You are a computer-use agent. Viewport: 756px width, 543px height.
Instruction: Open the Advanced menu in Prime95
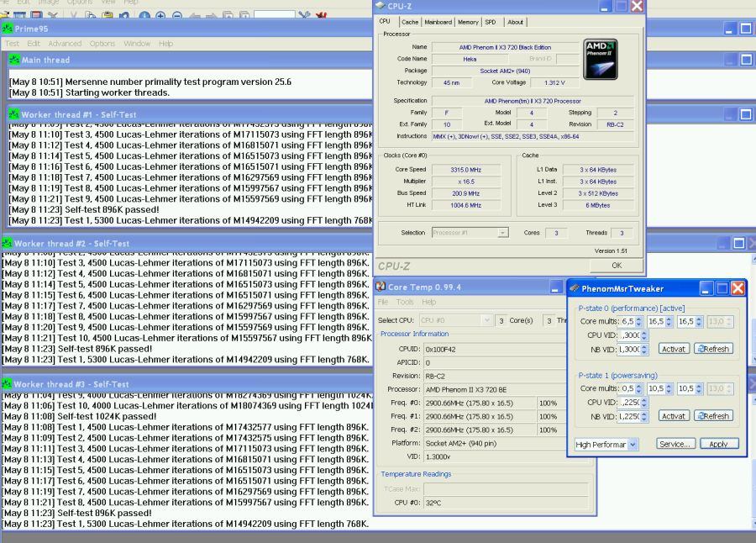(x=65, y=44)
